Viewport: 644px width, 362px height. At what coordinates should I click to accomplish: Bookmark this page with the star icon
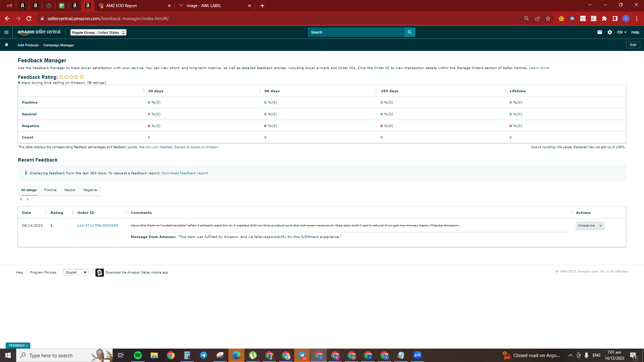point(548,18)
